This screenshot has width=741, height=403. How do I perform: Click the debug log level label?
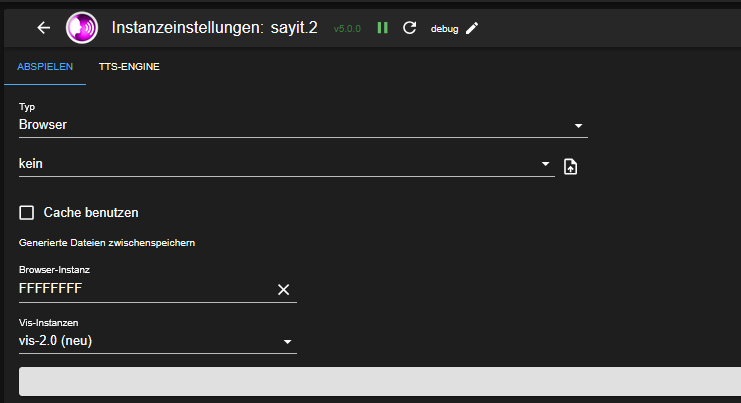(x=444, y=29)
